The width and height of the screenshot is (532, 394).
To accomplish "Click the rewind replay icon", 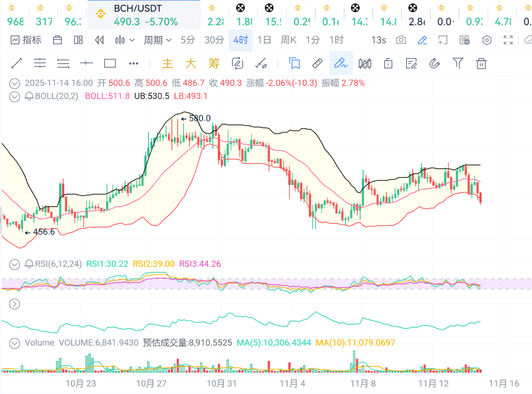I will point(100,40).
